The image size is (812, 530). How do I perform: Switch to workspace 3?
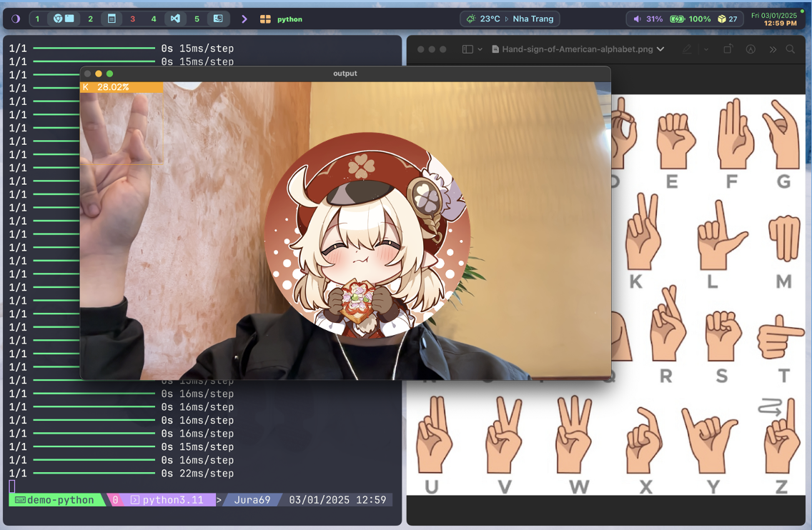132,19
